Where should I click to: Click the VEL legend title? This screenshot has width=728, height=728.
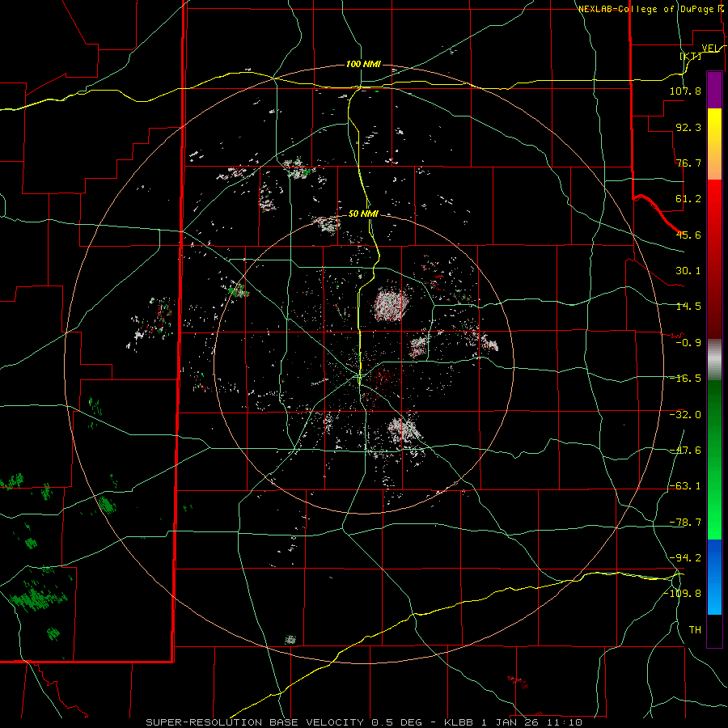point(710,48)
